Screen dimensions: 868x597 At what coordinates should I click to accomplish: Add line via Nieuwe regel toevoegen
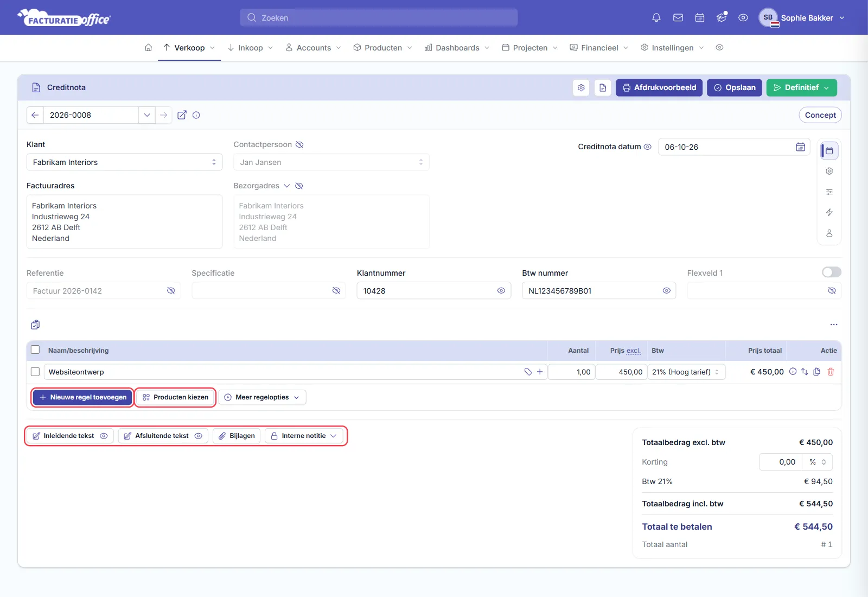point(82,397)
